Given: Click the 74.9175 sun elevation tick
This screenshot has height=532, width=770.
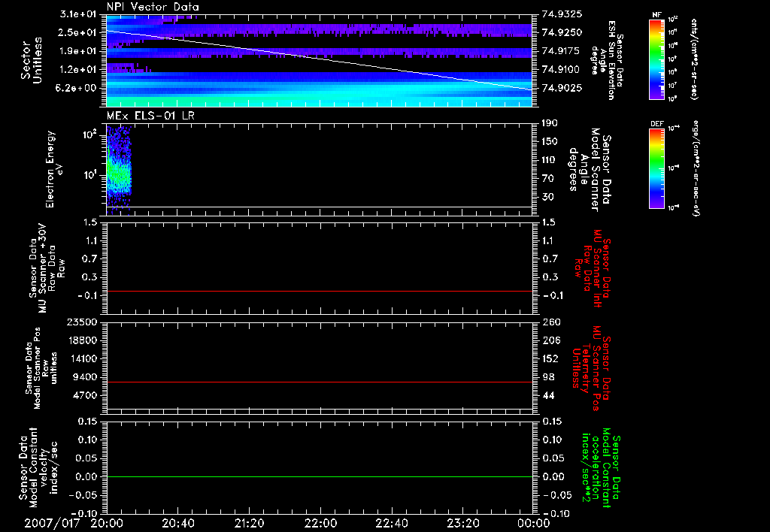Looking at the screenshot, I should [562, 50].
